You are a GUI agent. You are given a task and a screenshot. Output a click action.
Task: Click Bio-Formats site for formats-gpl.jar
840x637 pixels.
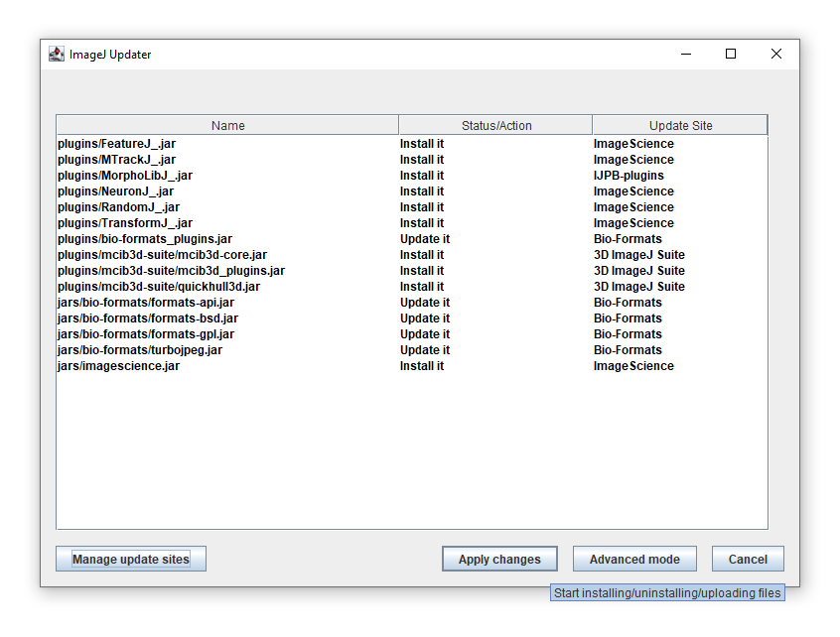(628, 334)
